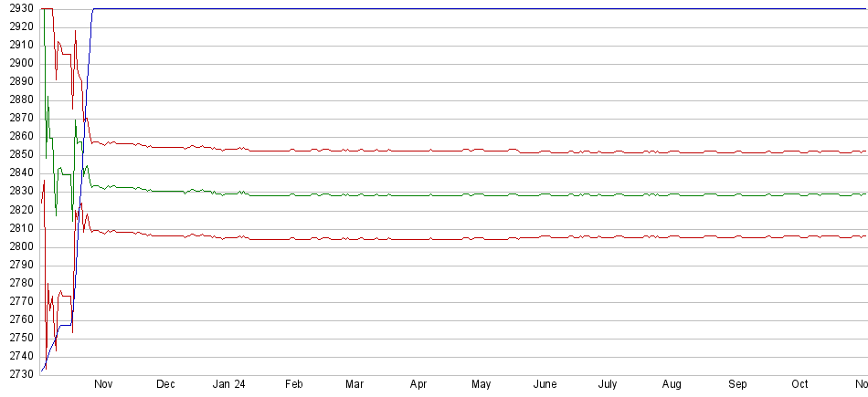Select the 2730 value at the axis bottom
This screenshot has height=397, width=868.
tap(19, 375)
